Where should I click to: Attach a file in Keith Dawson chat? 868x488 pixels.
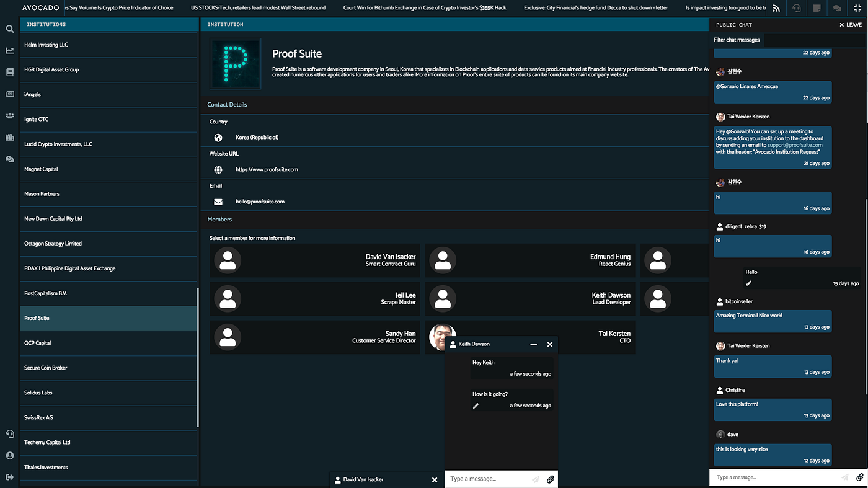(x=551, y=479)
